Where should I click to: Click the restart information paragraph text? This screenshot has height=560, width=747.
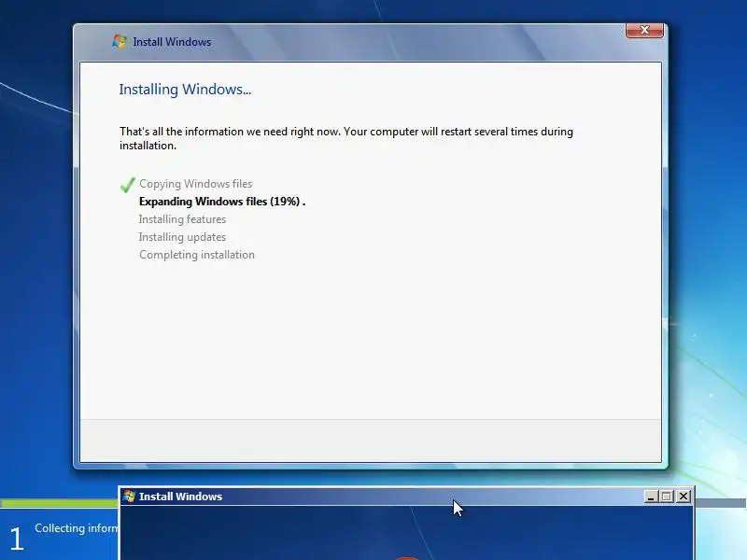tap(345, 138)
